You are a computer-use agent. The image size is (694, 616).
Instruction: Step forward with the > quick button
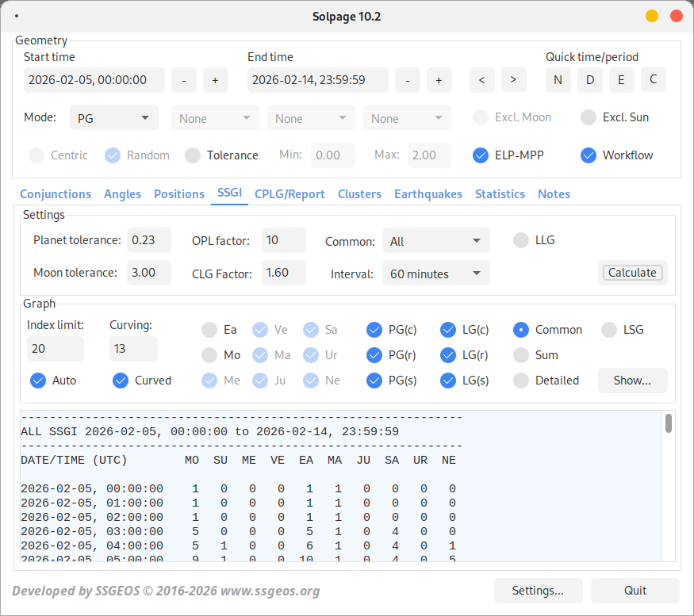[513, 79]
